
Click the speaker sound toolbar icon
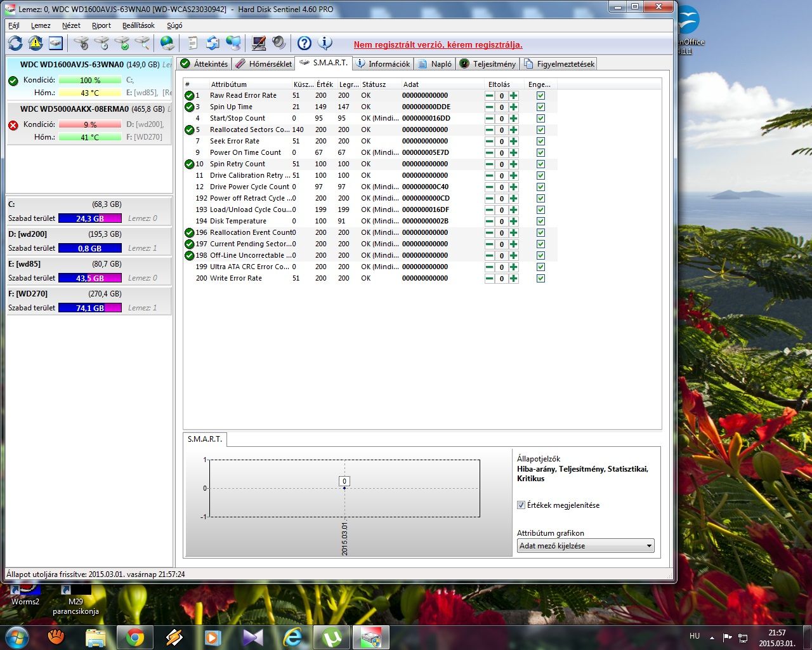point(279,43)
